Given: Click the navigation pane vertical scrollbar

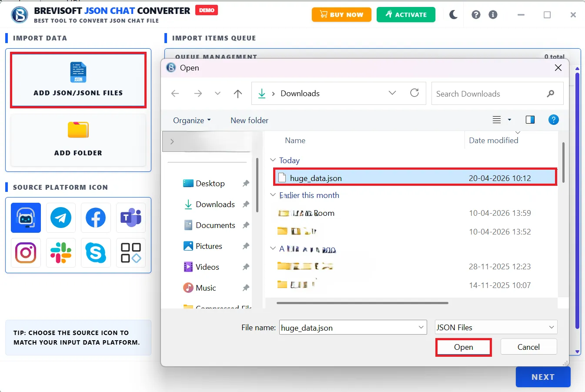Looking at the screenshot, I should (257, 185).
